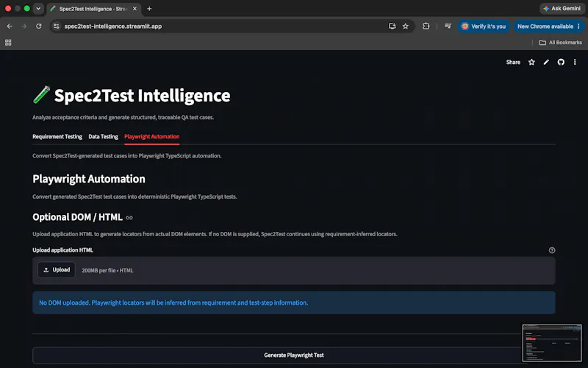Click the Upload button for application HTML
This screenshot has width=588, height=368.
pyautogui.click(x=57, y=270)
